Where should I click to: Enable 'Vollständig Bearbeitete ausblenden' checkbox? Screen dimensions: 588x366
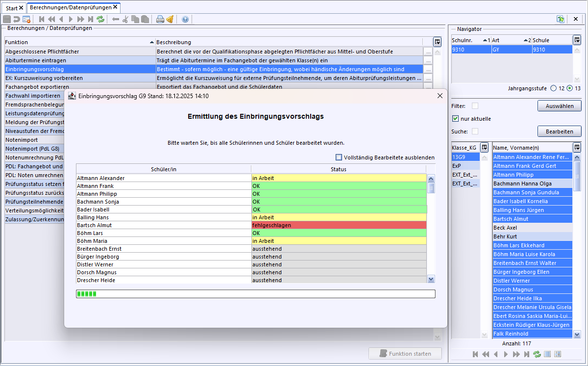339,157
